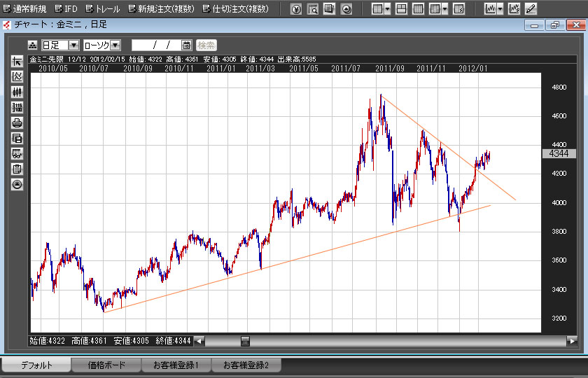Select the candlestick chart icon in sidebar
This screenshot has height=378, width=588.
click(17, 92)
